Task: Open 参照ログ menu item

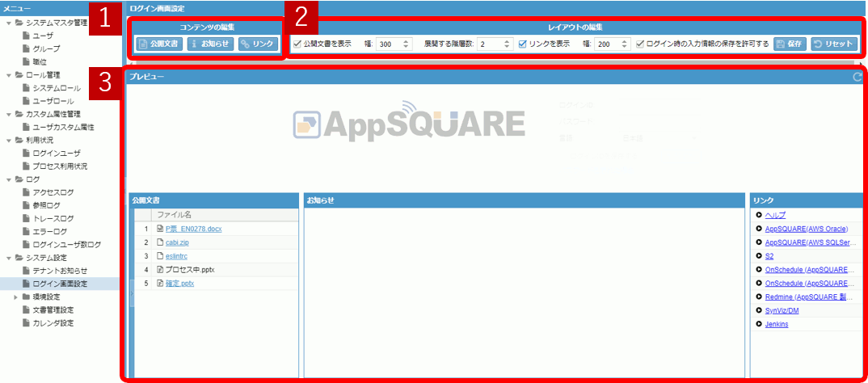Action: [47, 205]
